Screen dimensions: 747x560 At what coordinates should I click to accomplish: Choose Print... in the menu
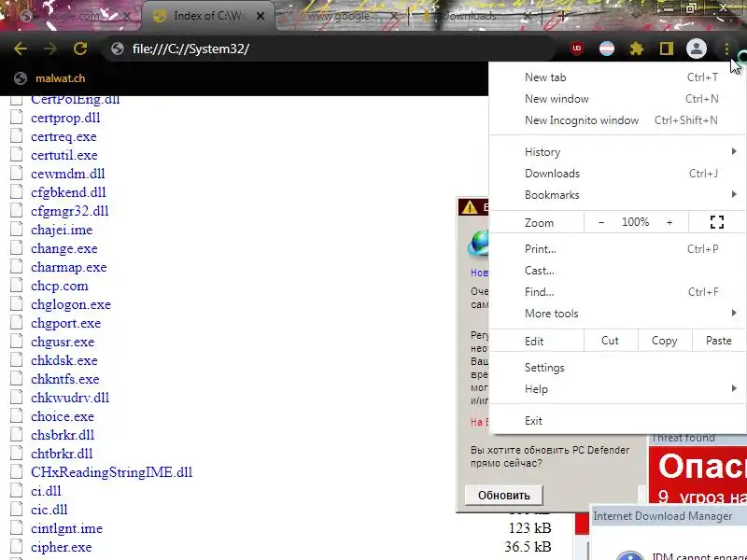pyautogui.click(x=618, y=249)
